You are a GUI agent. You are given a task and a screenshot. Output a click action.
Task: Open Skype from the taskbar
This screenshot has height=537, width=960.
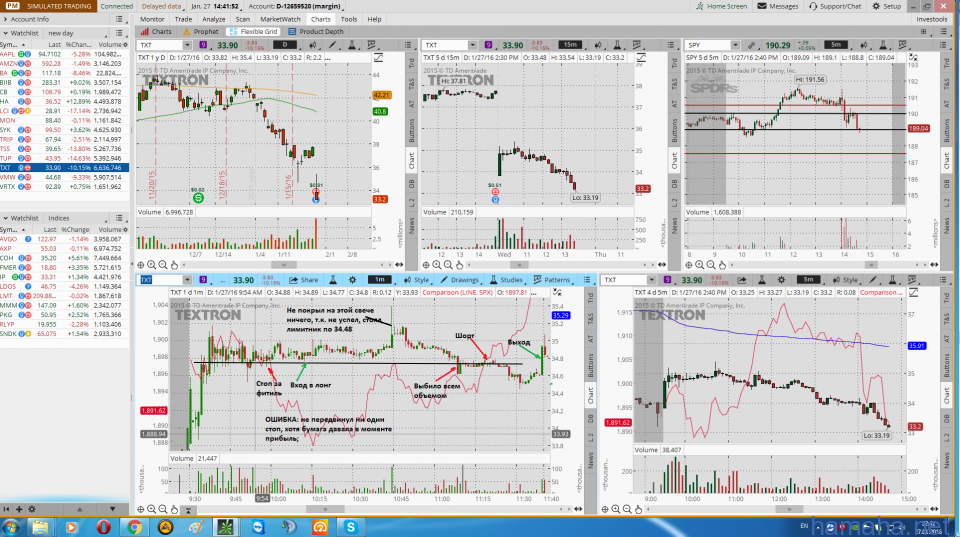pos(350,527)
